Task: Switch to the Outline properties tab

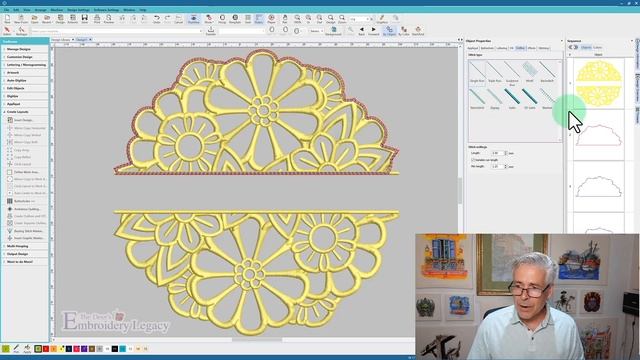Action: point(520,48)
